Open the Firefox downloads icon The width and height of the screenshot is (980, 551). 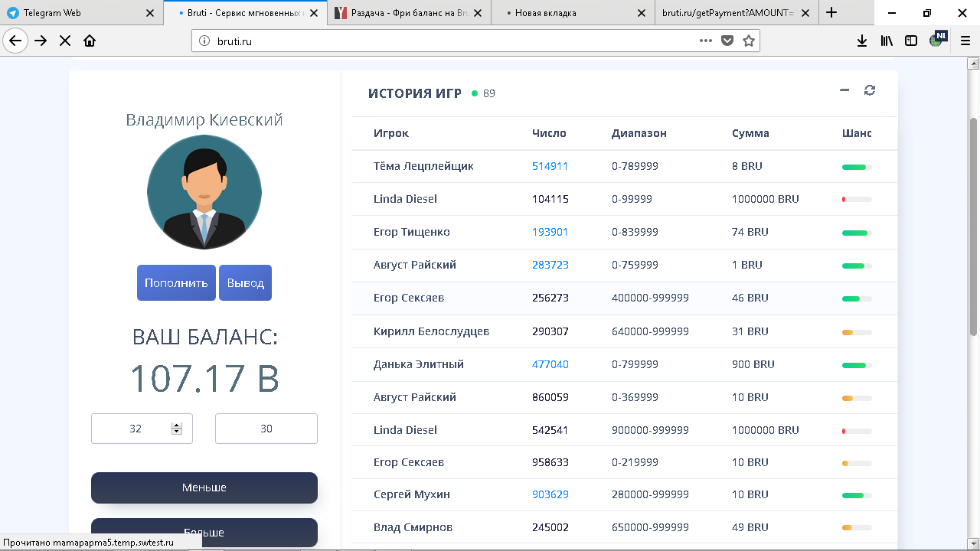[862, 41]
